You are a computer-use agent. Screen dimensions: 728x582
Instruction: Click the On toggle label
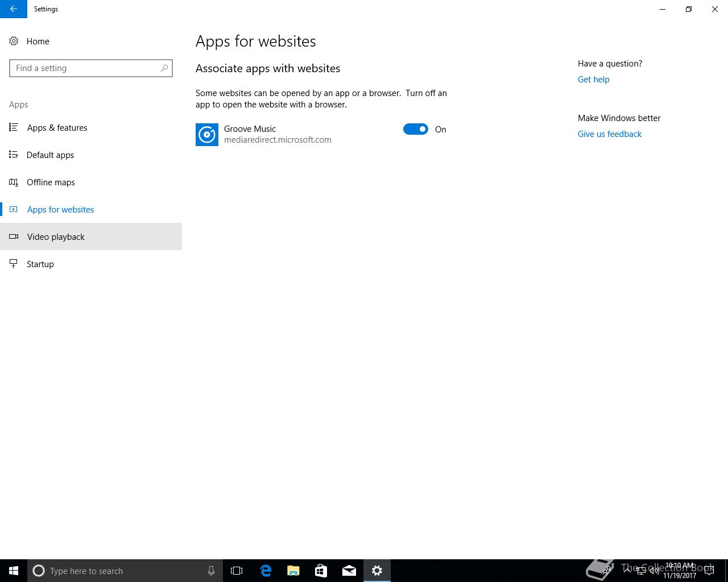click(441, 130)
